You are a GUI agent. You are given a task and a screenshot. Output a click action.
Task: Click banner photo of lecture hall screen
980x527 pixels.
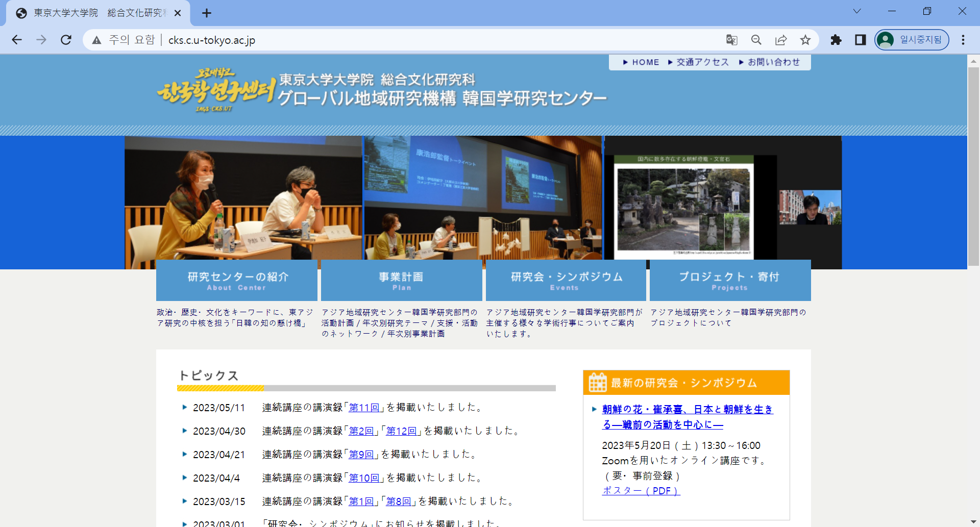pyautogui.click(x=483, y=198)
